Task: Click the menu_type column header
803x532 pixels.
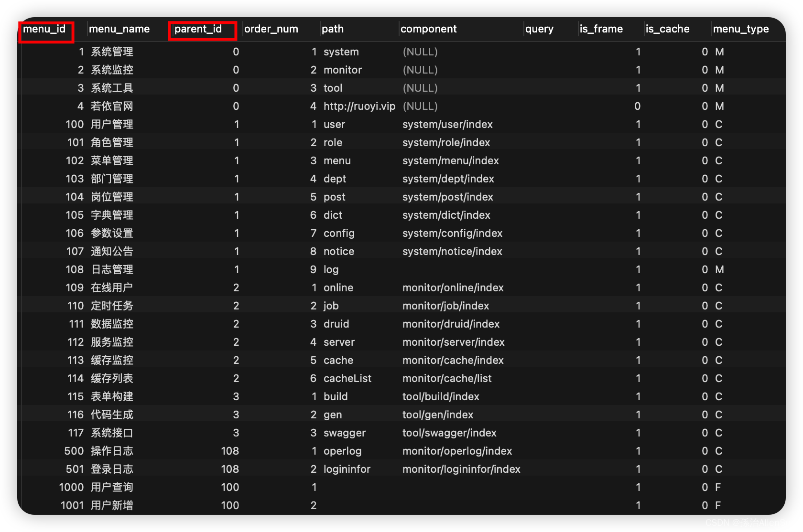Action: tap(741, 29)
